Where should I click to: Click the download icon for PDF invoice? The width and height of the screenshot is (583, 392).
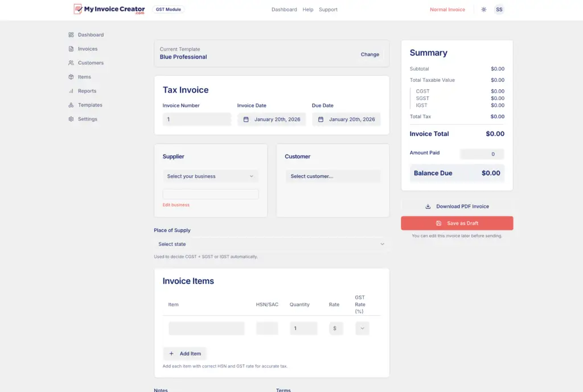428,206
